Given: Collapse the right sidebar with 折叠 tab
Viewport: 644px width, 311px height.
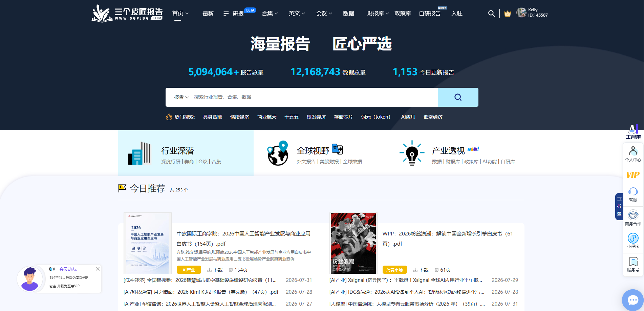Looking at the screenshot, I should [619, 206].
